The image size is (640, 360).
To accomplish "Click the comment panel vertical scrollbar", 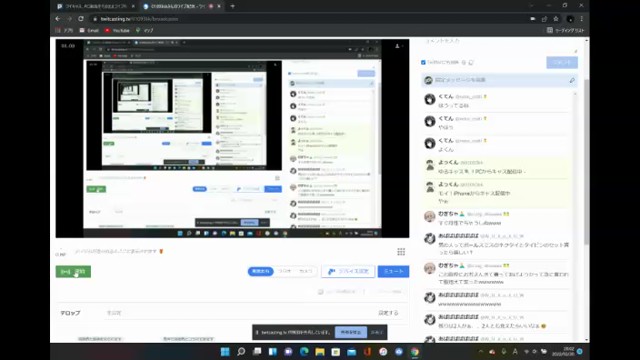I will pyautogui.click(x=587, y=163).
